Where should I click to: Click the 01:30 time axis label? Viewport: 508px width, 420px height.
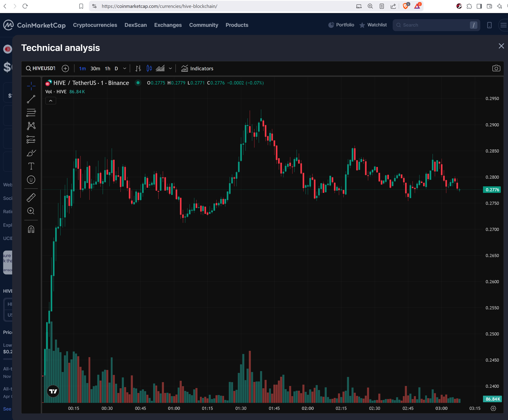(x=241, y=408)
